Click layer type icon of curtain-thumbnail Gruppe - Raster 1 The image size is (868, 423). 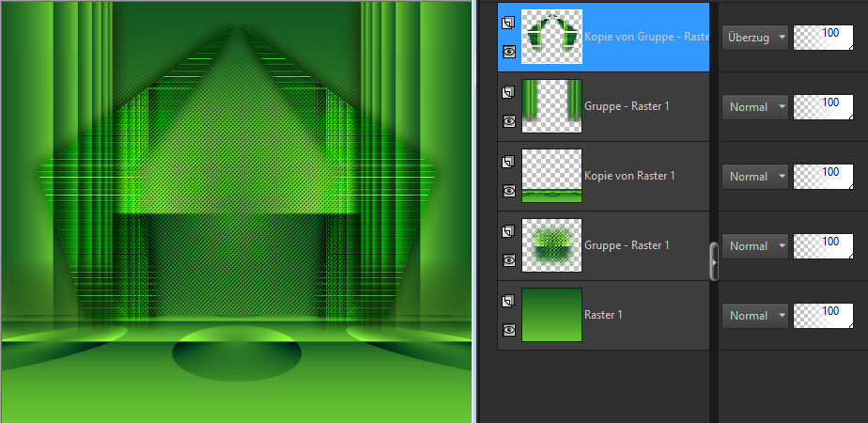click(508, 92)
